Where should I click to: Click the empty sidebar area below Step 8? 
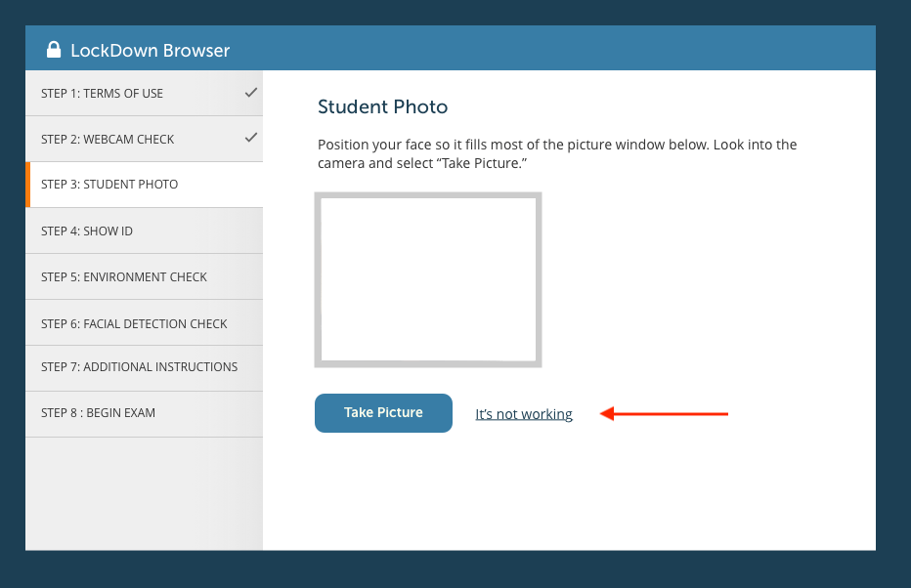pos(144,493)
